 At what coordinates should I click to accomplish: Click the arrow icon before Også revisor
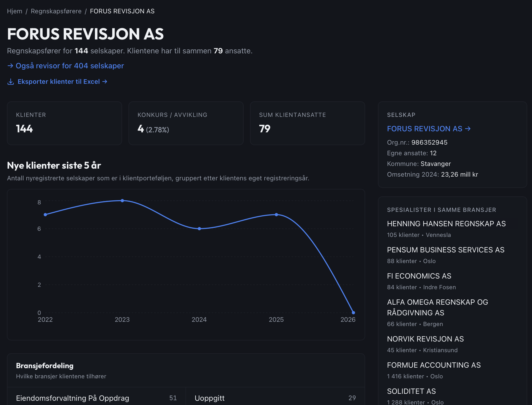10,66
